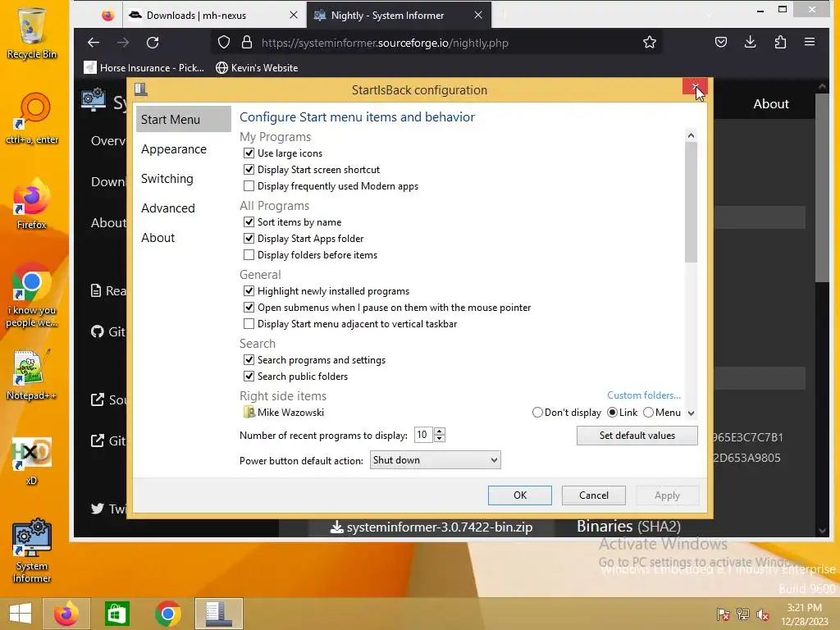The width and height of the screenshot is (840, 630).
Task: Click the Firefox address bar URL
Action: (x=385, y=43)
